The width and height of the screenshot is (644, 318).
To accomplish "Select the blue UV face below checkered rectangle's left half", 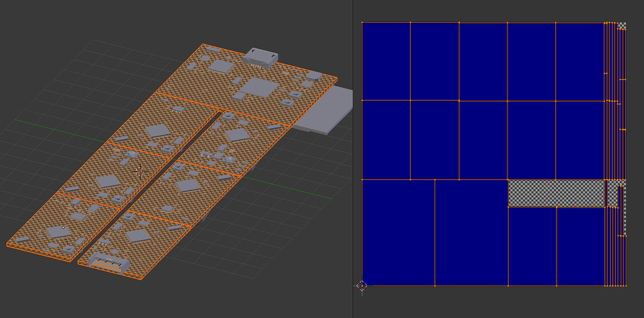I will 532,246.
